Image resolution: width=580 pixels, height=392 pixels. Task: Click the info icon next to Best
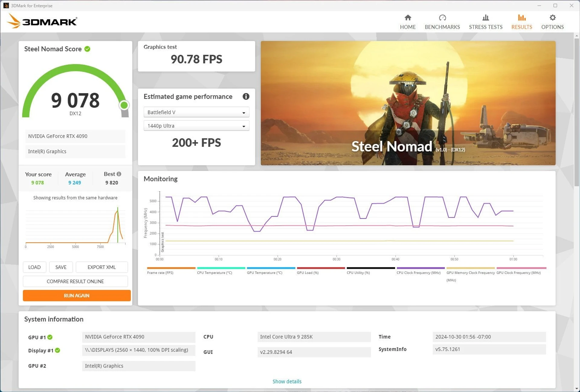(x=119, y=174)
